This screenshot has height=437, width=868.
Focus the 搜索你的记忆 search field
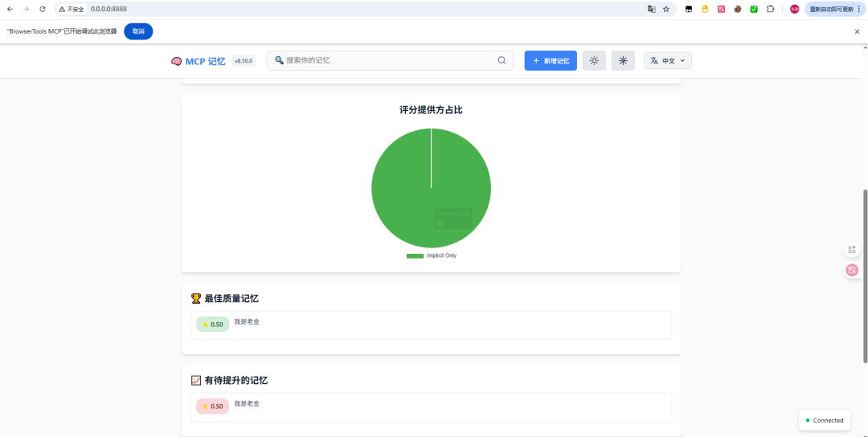386,60
